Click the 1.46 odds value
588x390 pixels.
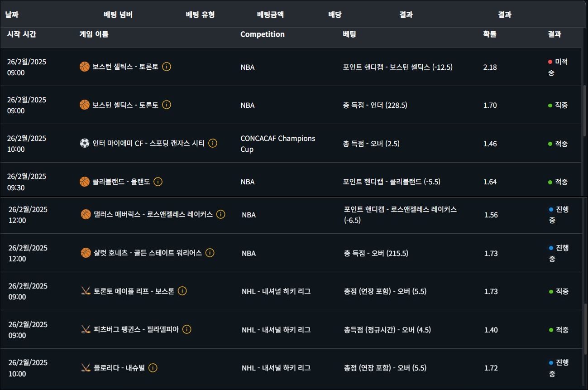490,144
